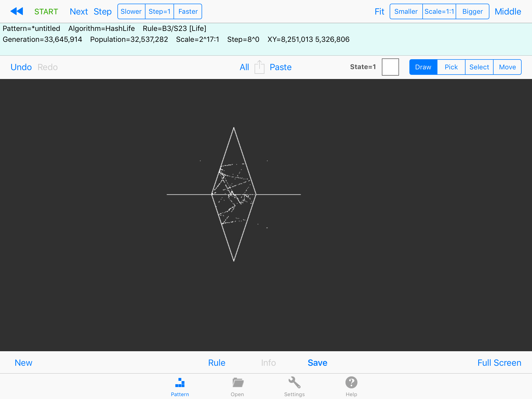
Task: Tap the status area showing Generation count
Action: tap(42, 39)
